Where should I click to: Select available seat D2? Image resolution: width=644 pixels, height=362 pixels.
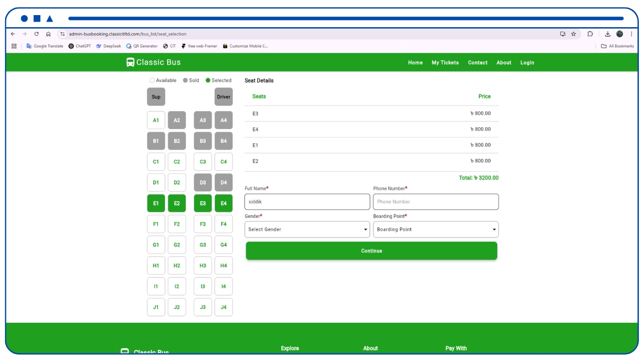[x=177, y=183]
